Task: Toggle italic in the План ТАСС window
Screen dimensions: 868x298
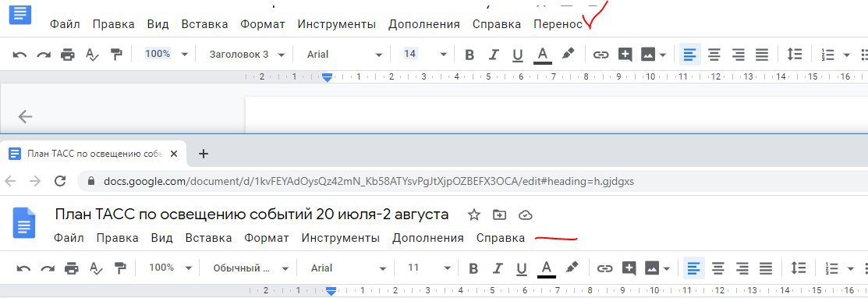Action: pos(498,268)
